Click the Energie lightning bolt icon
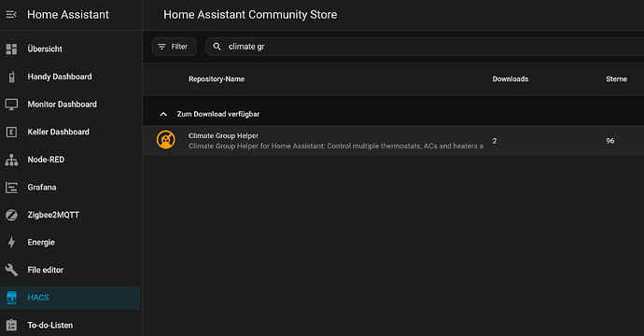Viewport: 644px width, 336px height. [11, 243]
